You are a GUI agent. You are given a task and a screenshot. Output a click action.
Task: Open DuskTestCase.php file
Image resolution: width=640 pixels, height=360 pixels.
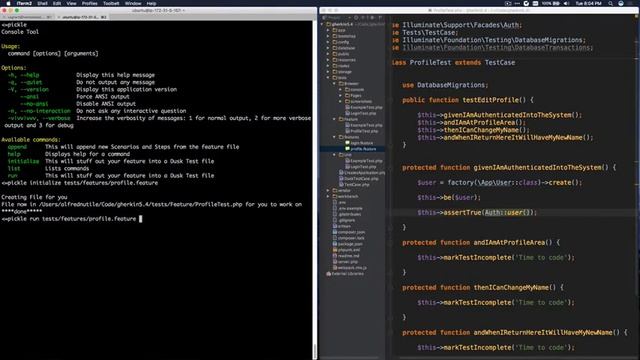(x=359, y=178)
